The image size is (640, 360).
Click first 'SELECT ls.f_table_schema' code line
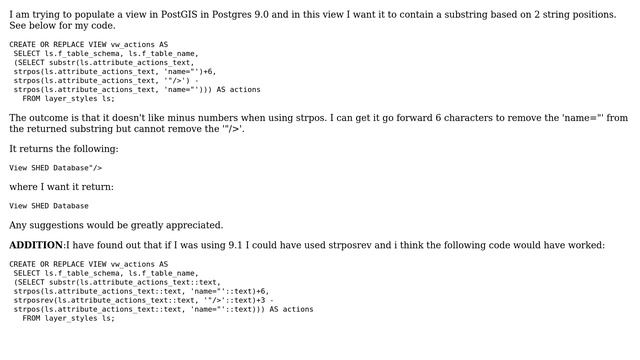(106, 53)
